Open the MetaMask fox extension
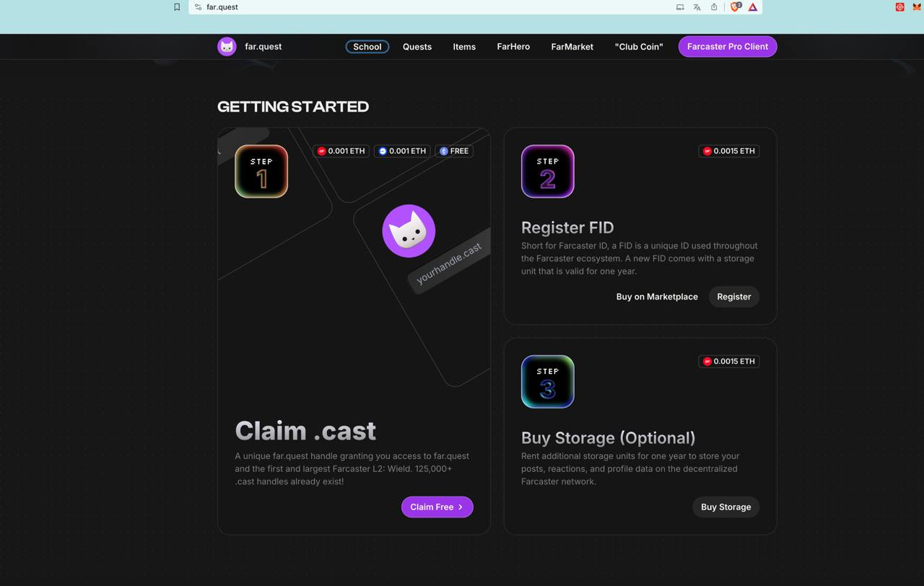 (917, 7)
